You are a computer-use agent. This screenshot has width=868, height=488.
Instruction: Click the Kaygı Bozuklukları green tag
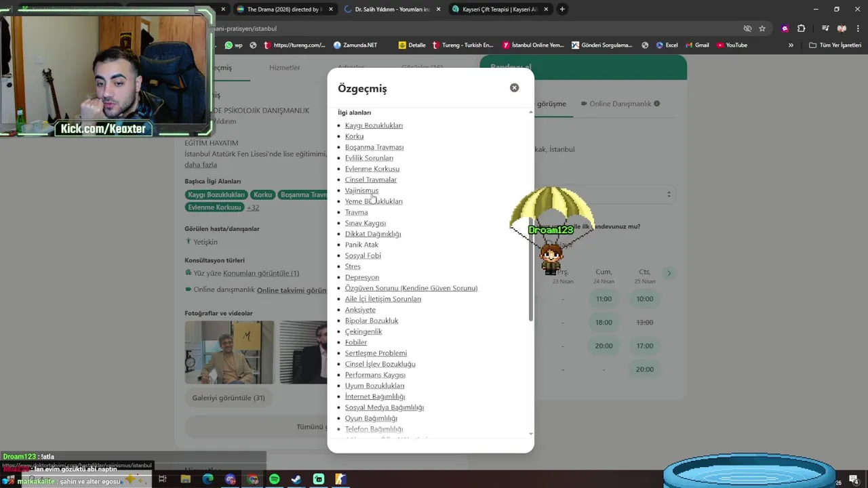click(x=216, y=195)
